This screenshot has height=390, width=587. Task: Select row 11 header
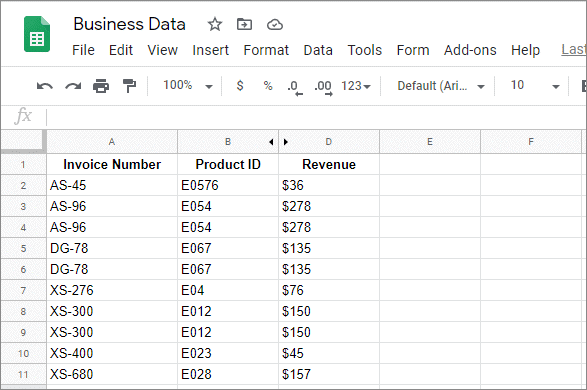23,374
